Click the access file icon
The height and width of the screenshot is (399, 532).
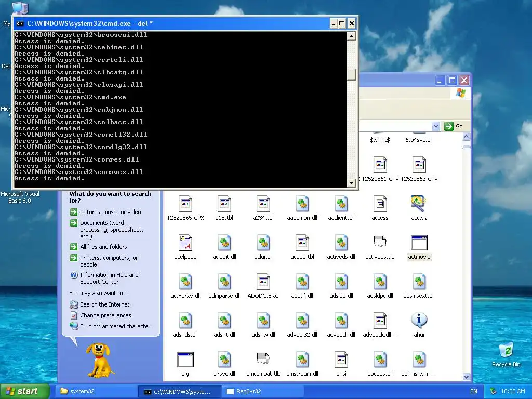coord(380,204)
